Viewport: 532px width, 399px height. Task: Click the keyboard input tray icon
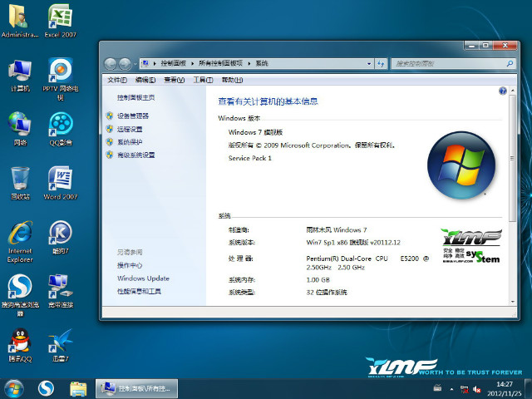(438, 388)
